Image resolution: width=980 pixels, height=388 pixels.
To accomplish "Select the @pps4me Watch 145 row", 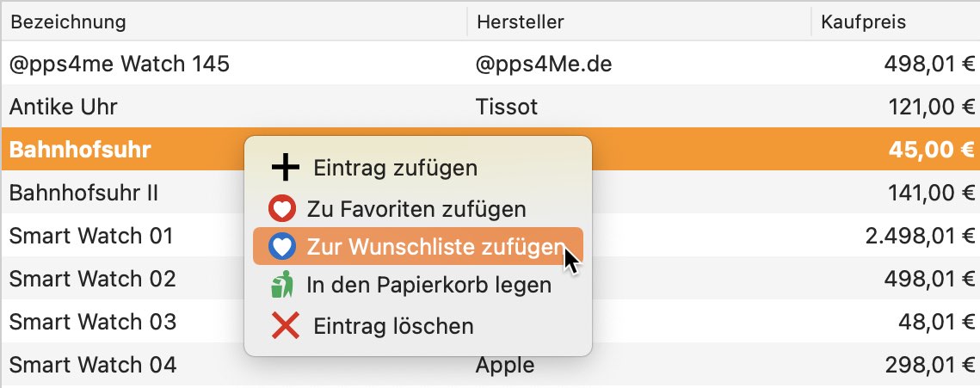I will point(490,63).
